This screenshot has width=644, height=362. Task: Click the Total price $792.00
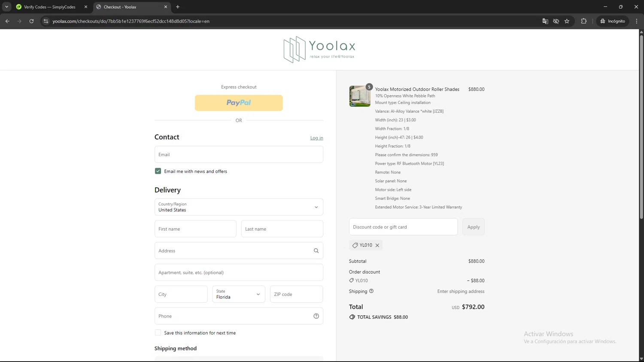point(473,307)
